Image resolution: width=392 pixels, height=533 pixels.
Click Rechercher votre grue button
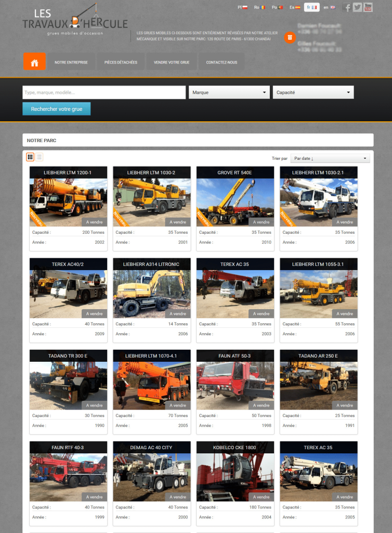[56, 109]
